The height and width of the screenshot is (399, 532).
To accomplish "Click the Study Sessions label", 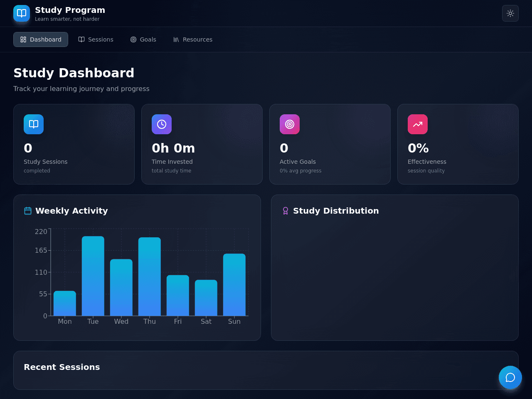I will [45, 162].
